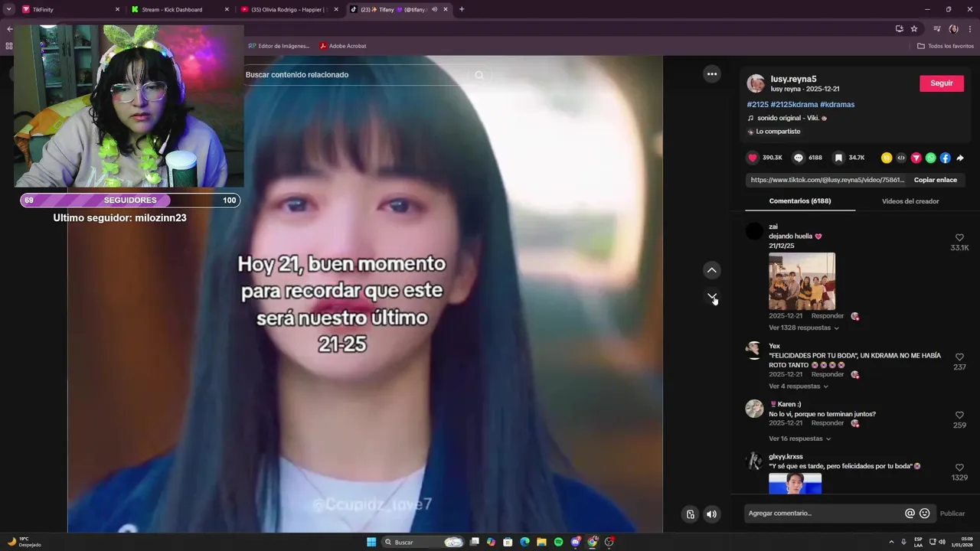The height and width of the screenshot is (551, 980).
Task: Open the taskbar clock and date
Action: click(962, 542)
